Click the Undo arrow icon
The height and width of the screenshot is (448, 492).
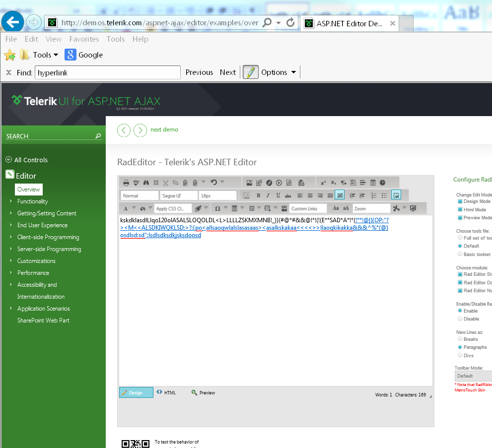tap(214, 182)
